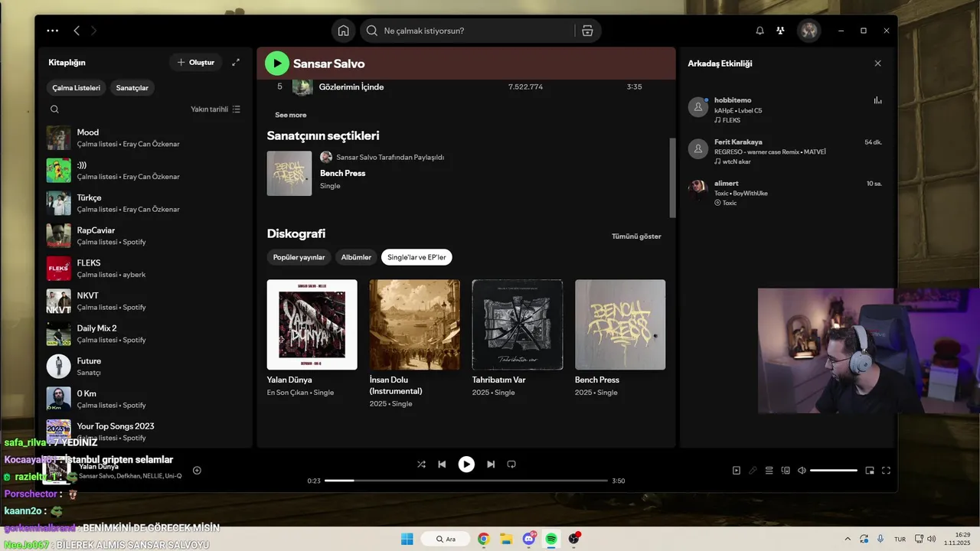The height and width of the screenshot is (551, 980).
Task: Click Tümünü göster link
Action: (x=636, y=236)
